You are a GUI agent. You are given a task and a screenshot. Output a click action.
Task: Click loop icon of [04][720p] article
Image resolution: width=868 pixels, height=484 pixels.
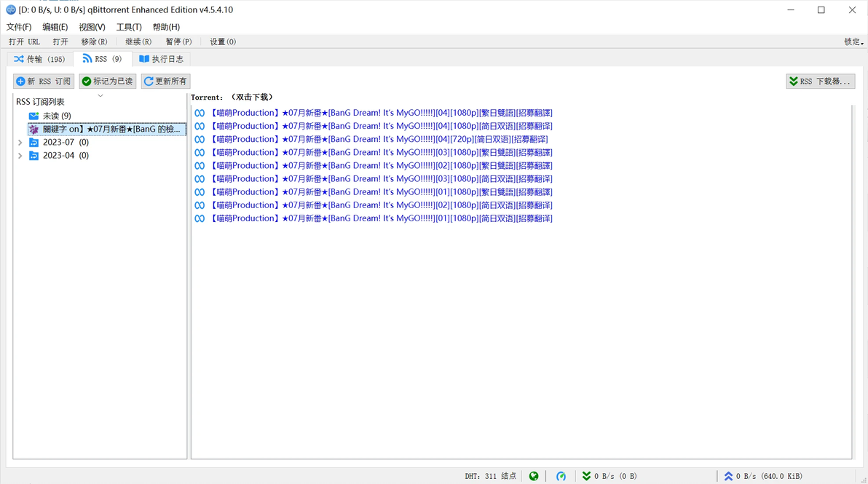pyautogui.click(x=200, y=140)
